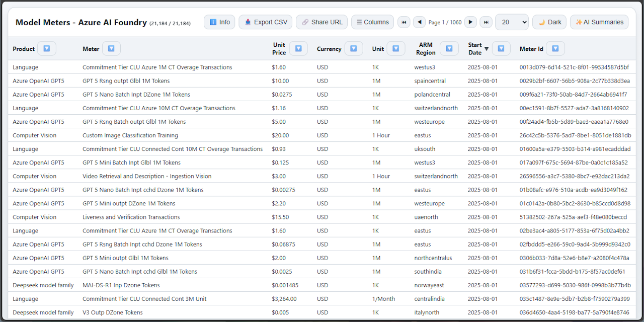Advance to the next page arrow icon

tap(470, 22)
